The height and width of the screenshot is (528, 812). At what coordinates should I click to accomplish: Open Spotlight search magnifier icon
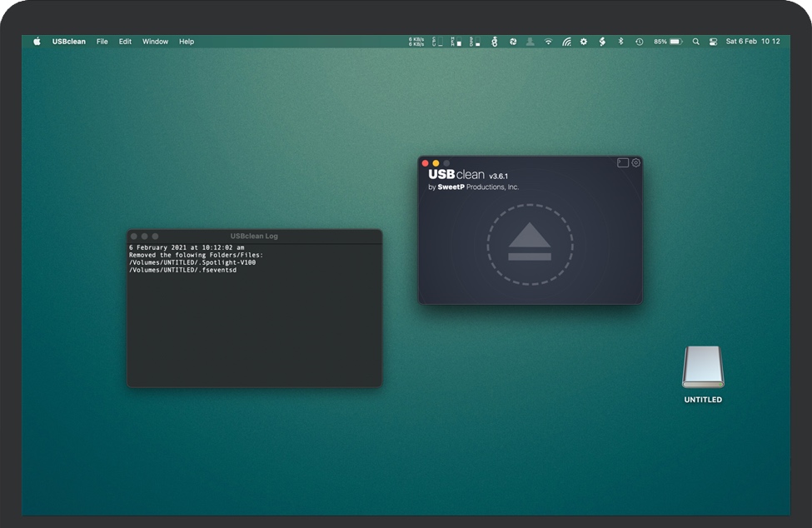point(695,42)
